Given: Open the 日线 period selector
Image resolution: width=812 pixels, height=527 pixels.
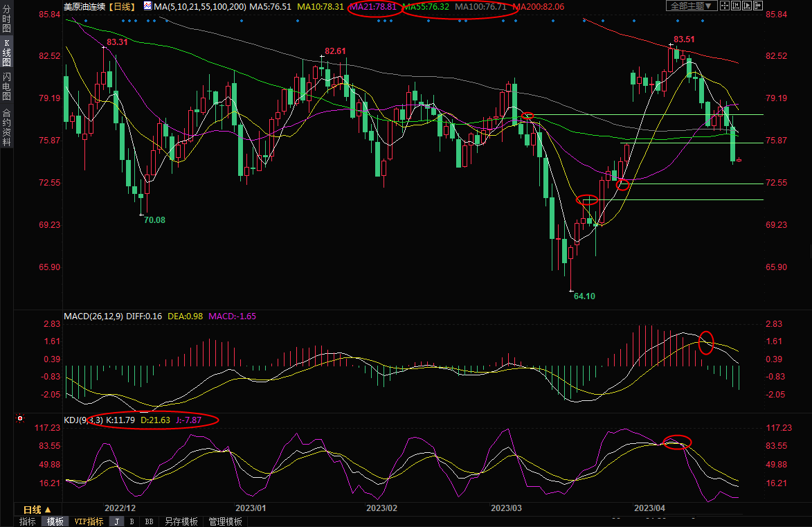Looking at the screenshot, I should point(37,510).
